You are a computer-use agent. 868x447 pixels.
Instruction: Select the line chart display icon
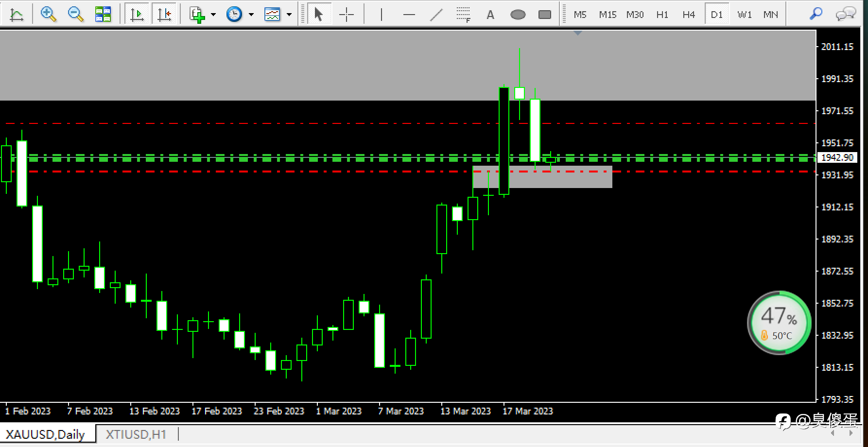click(x=17, y=15)
